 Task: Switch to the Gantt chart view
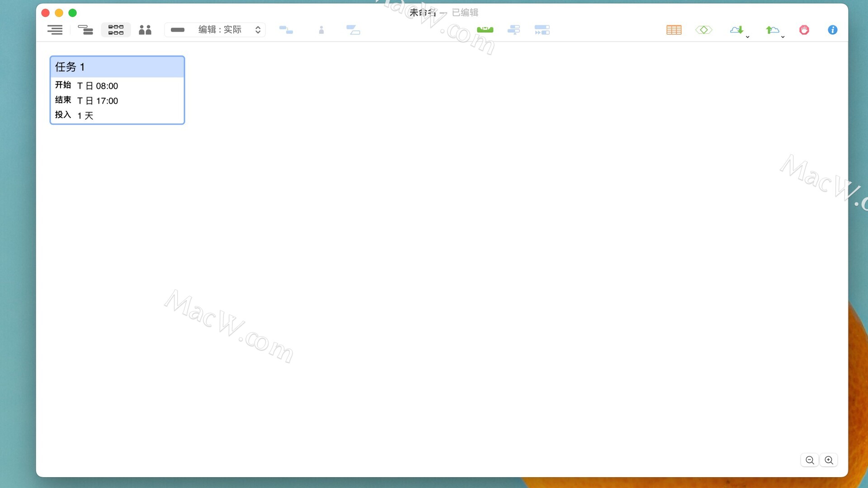[x=85, y=30]
